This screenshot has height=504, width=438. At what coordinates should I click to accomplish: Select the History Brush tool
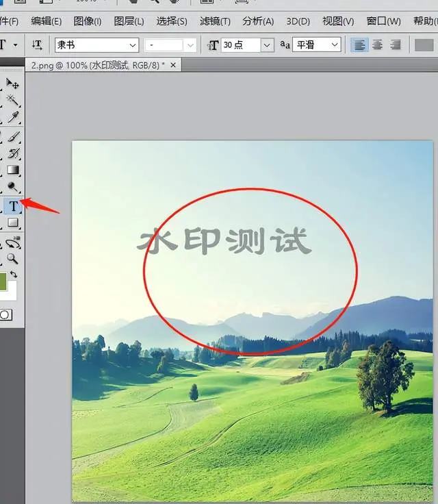[12, 153]
